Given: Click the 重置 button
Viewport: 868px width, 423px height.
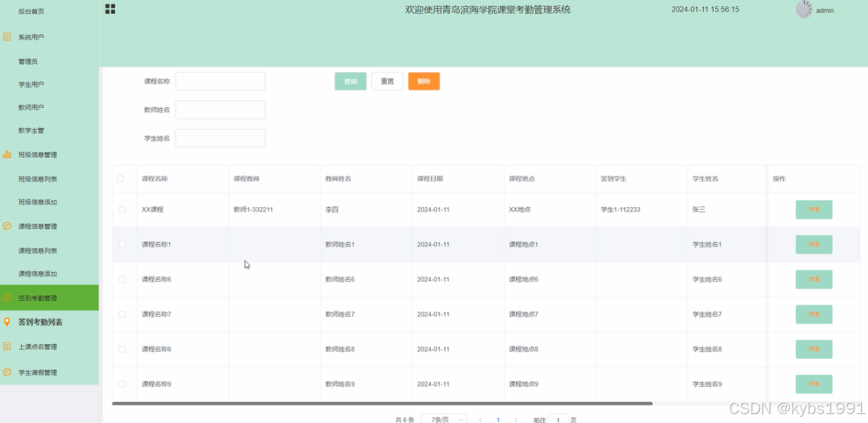Looking at the screenshot, I should coord(387,82).
